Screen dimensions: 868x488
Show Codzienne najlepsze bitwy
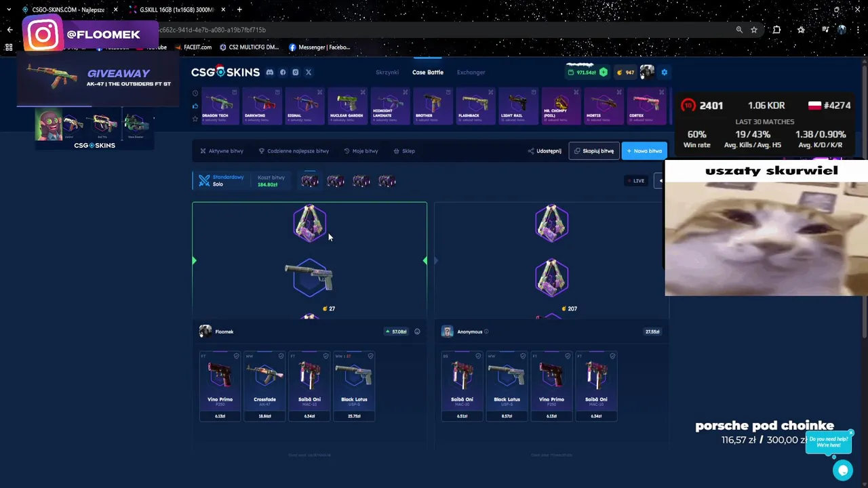294,151
